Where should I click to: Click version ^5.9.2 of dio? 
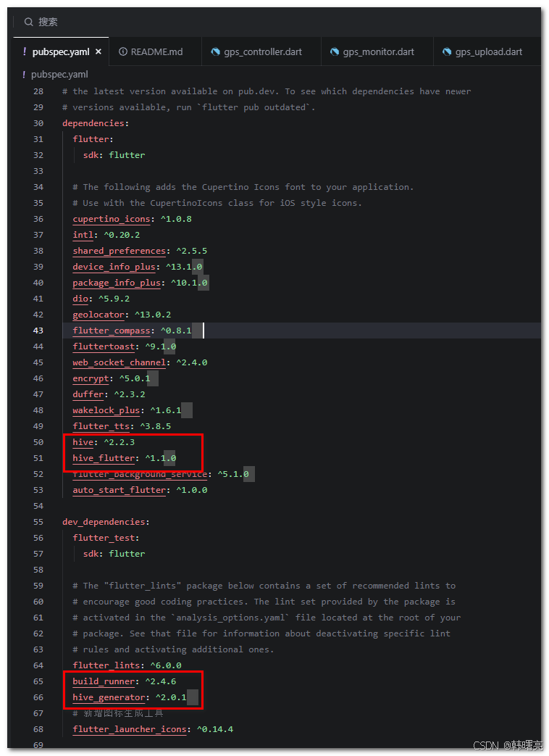click(x=114, y=299)
